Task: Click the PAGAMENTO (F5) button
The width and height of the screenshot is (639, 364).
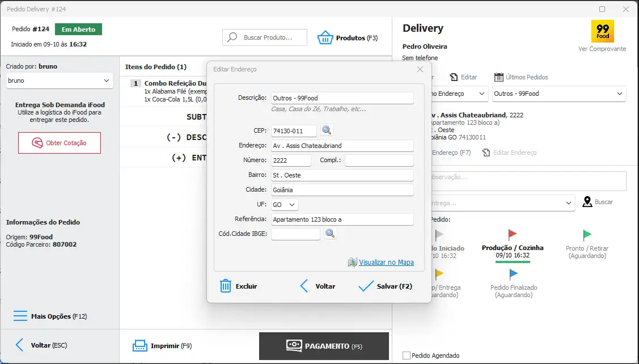Action: tap(324, 346)
